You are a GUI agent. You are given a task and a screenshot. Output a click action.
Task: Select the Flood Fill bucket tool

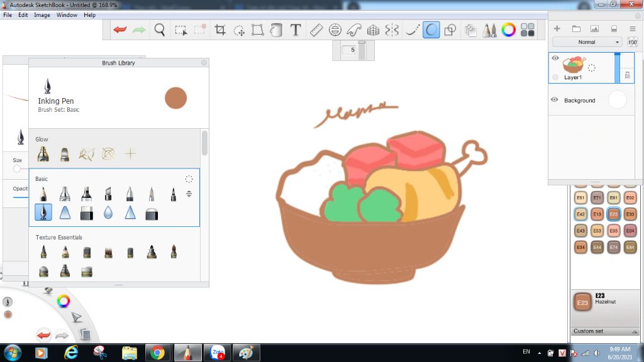pos(277,30)
